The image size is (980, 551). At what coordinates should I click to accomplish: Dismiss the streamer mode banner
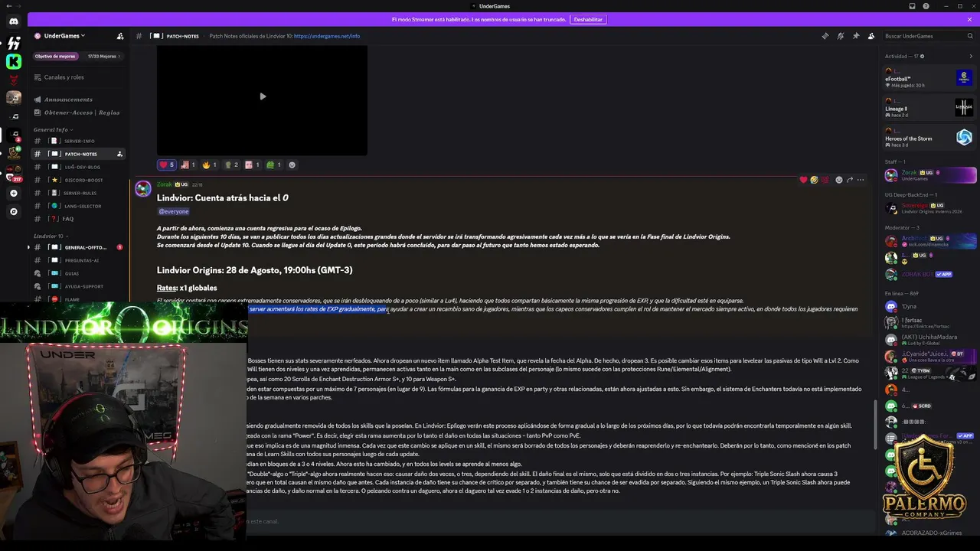click(x=970, y=19)
